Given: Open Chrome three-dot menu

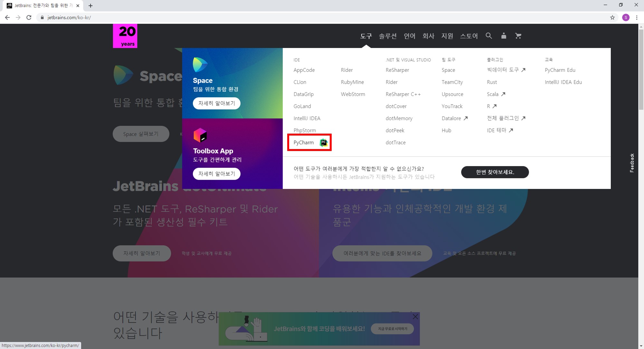Looking at the screenshot, I should (637, 17).
